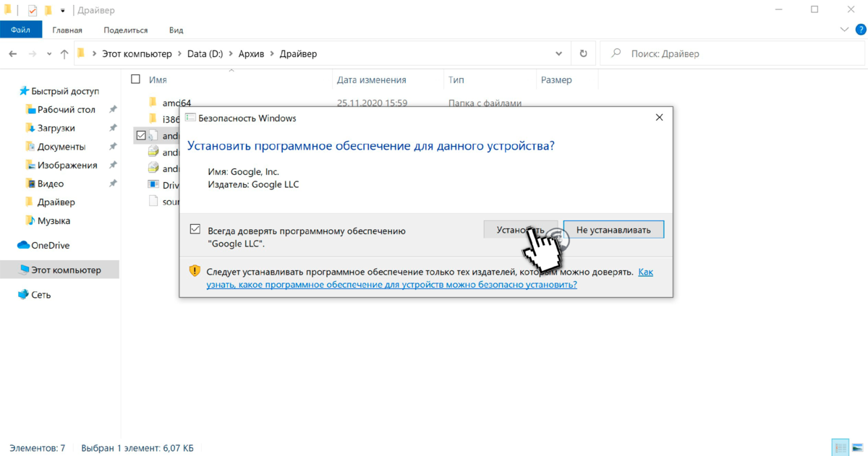Click the pin icon next to Изображения

[113, 165]
